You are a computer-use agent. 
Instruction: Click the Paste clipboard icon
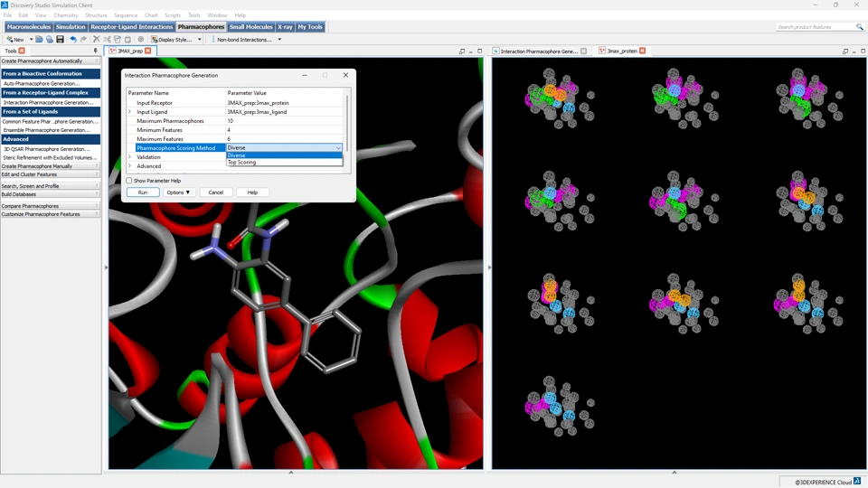[127, 39]
